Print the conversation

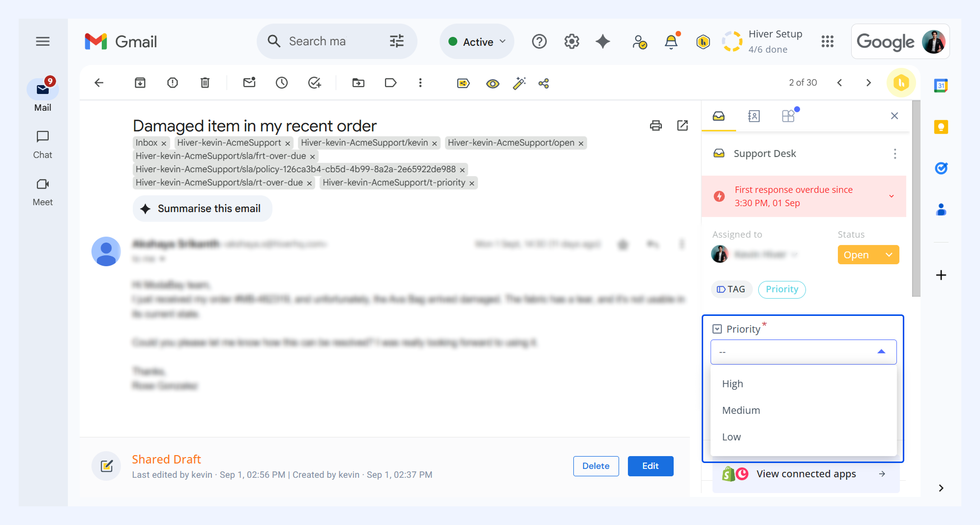pos(656,125)
